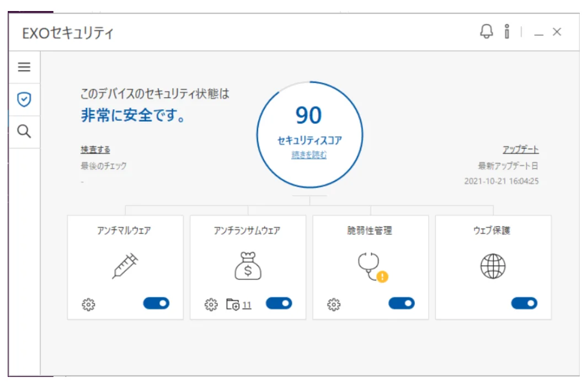Turn off the アンチランサムウェア toggle
The height and width of the screenshot is (383, 588).
pos(279,303)
